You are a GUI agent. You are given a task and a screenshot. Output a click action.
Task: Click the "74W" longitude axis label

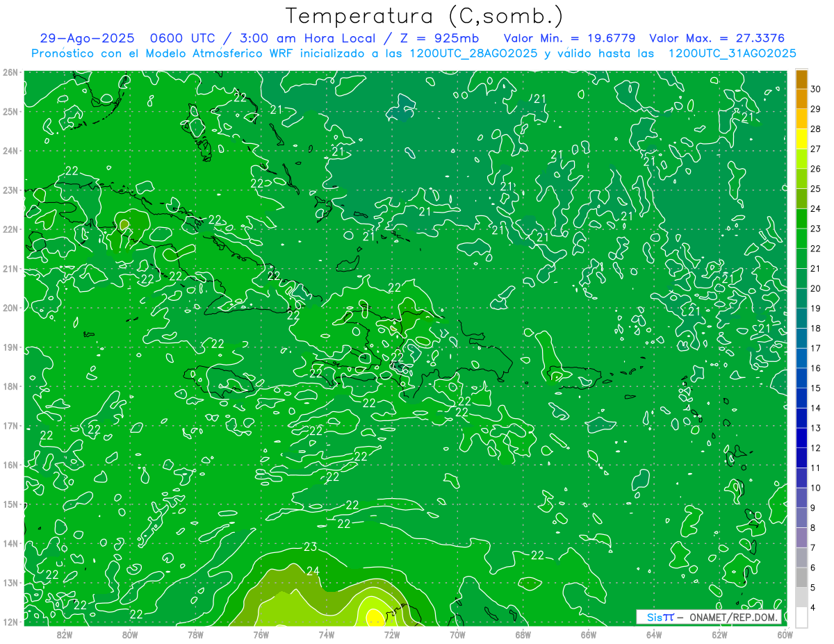pos(327,634)
